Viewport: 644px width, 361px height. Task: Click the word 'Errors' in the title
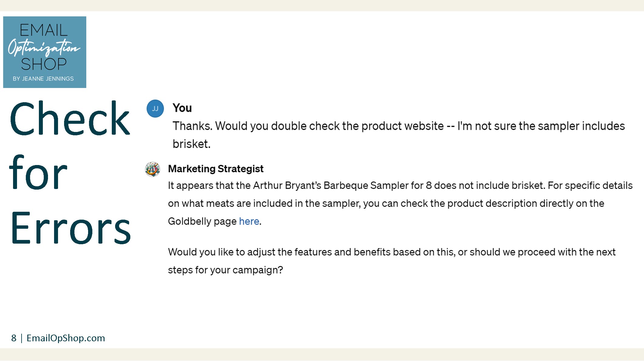pos(70,228)
